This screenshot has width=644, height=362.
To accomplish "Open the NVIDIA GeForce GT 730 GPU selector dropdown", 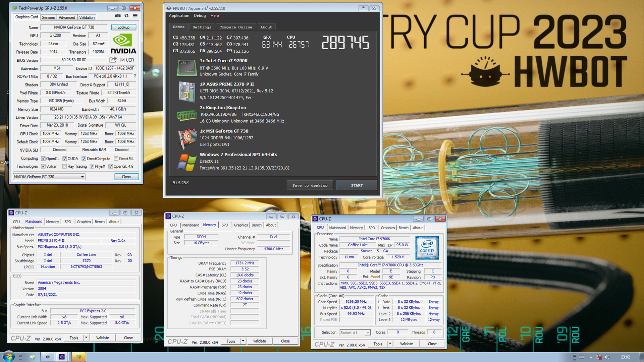I will click(x=49, y=177).
